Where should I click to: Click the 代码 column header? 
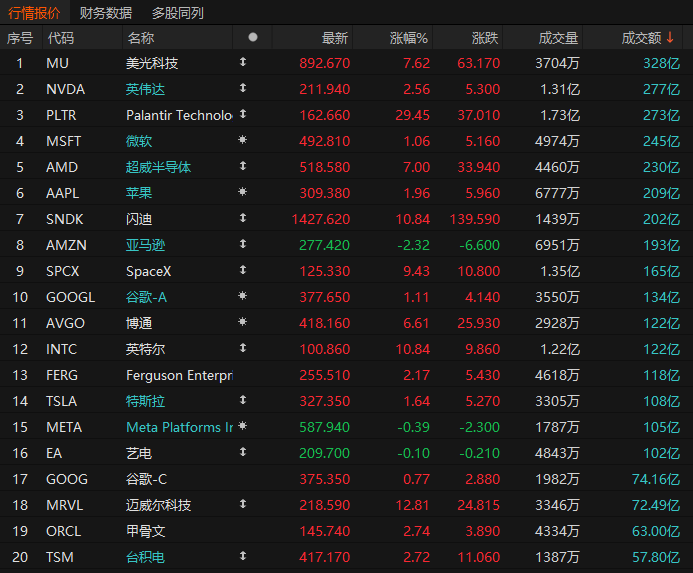[x=61, y=38]
